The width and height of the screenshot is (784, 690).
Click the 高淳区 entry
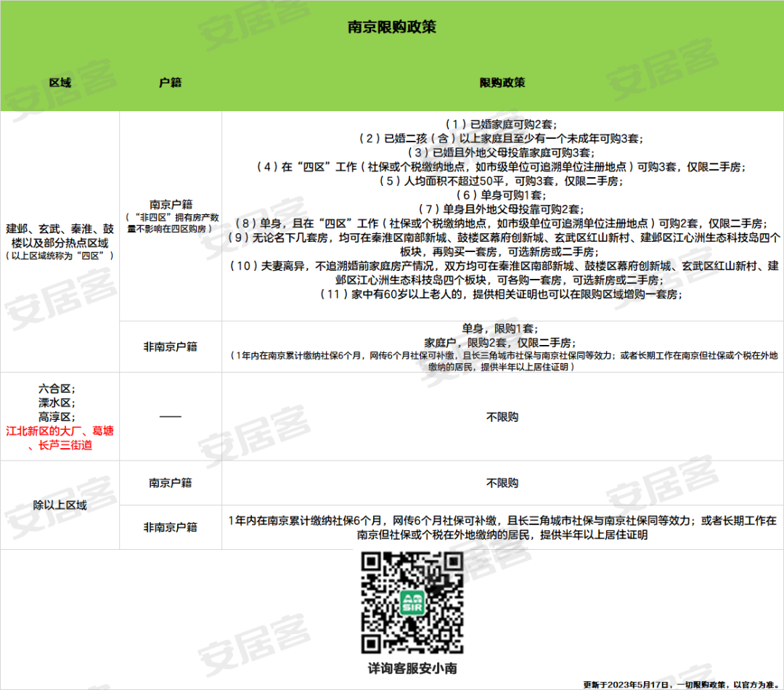57,417
